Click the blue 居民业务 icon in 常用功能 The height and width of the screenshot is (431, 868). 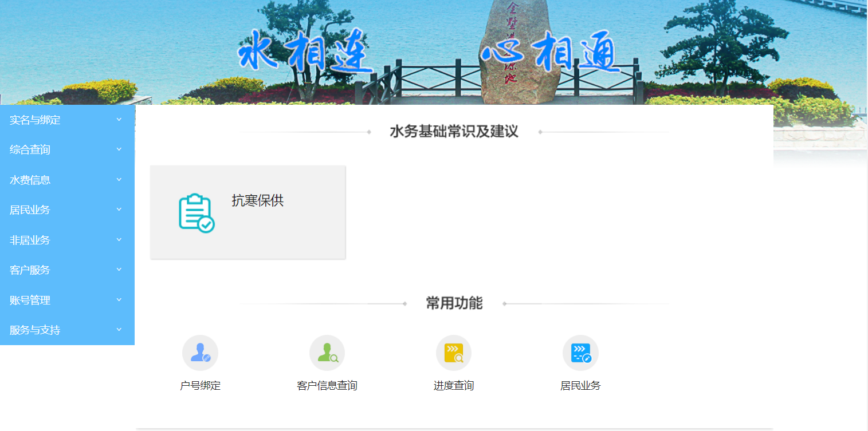(x=580, y=353)
